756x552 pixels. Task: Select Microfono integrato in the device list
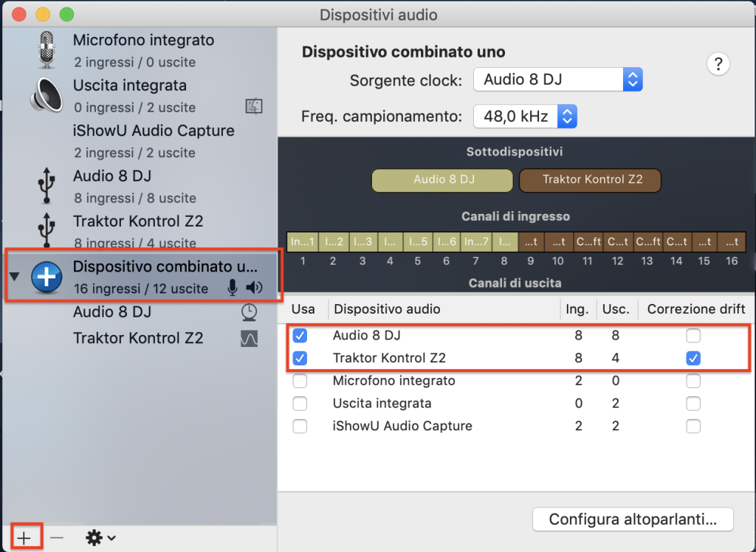click(x=140, y=49)
